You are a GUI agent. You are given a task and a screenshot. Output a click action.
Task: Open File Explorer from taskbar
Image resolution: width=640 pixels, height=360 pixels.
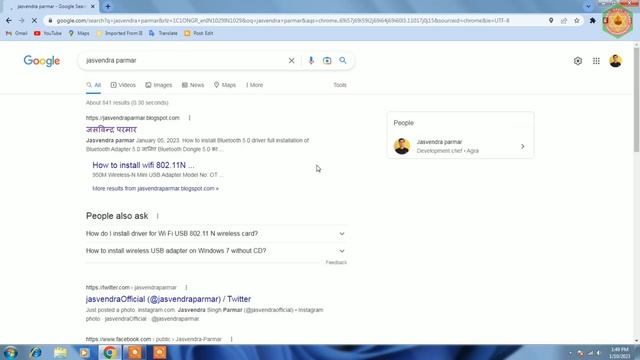click(x=60, y=353)
